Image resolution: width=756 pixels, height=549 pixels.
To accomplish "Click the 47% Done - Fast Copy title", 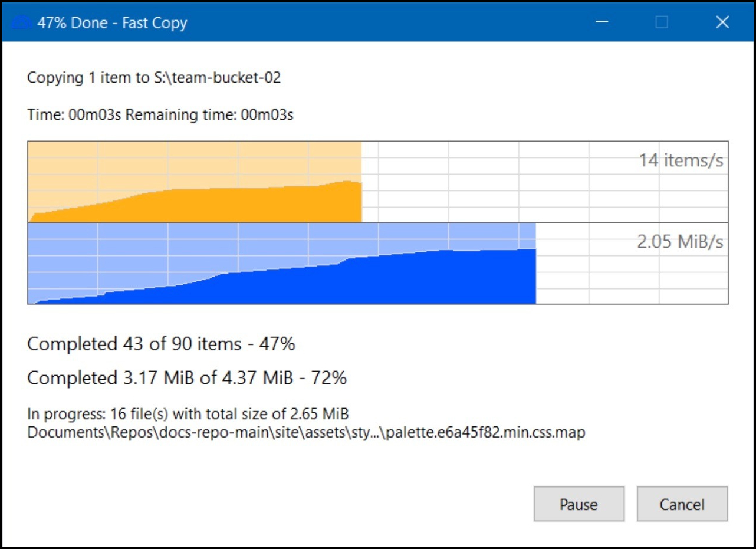I will [112, 23].
